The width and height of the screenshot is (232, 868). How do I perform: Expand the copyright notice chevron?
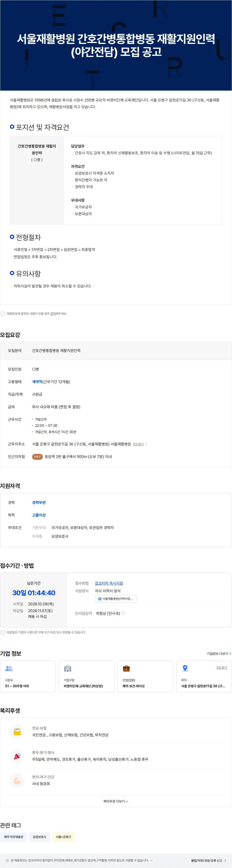pos(151,860)
